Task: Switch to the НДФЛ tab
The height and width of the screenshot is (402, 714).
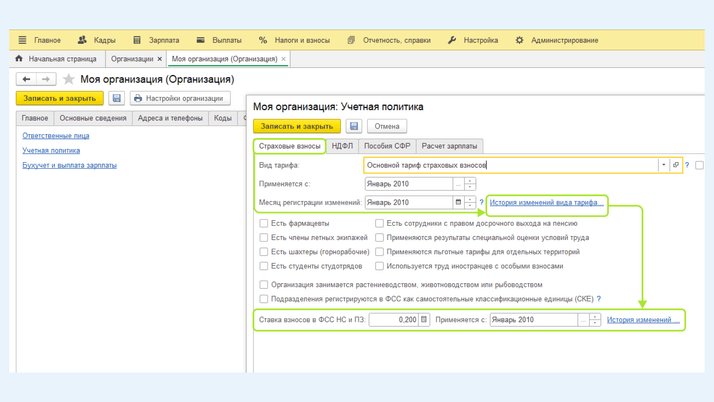Action: pyautogui.click(x=342, y=146)
